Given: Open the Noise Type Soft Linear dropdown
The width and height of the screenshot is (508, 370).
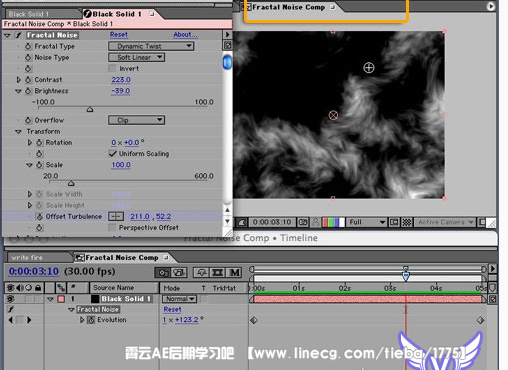Looking at the screenshot, I should tap(136, 57).
